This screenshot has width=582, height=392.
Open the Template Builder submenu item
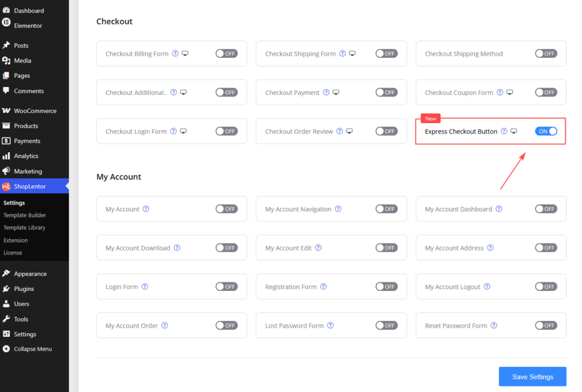[24, 215]
